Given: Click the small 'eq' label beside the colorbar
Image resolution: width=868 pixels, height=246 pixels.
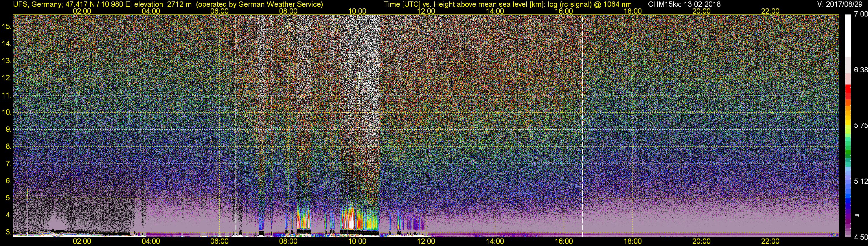Looking at the screenshot, I should (x=857, y=215).
